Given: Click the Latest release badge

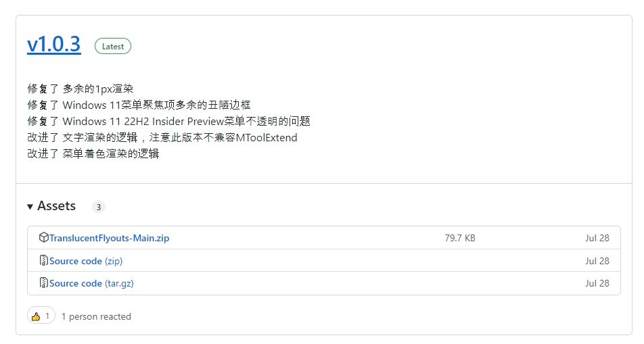Looking at the screenshot, I should [113, 47].
